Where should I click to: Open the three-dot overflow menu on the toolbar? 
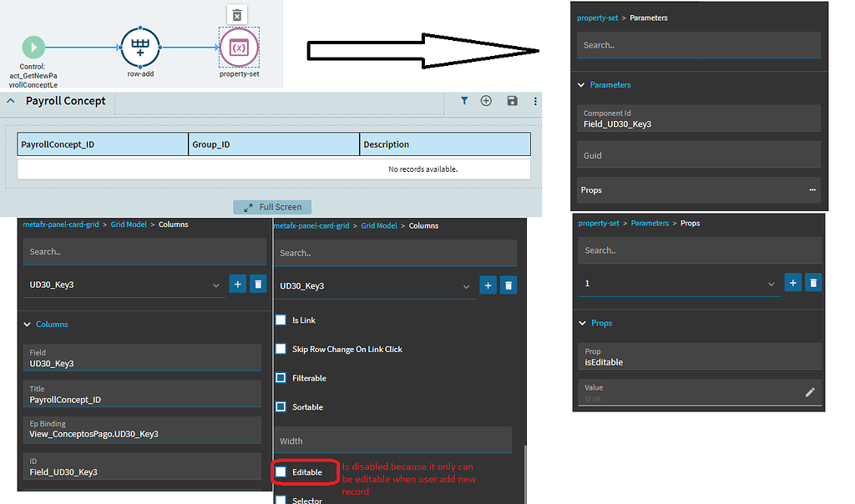(x=534, y=100)
